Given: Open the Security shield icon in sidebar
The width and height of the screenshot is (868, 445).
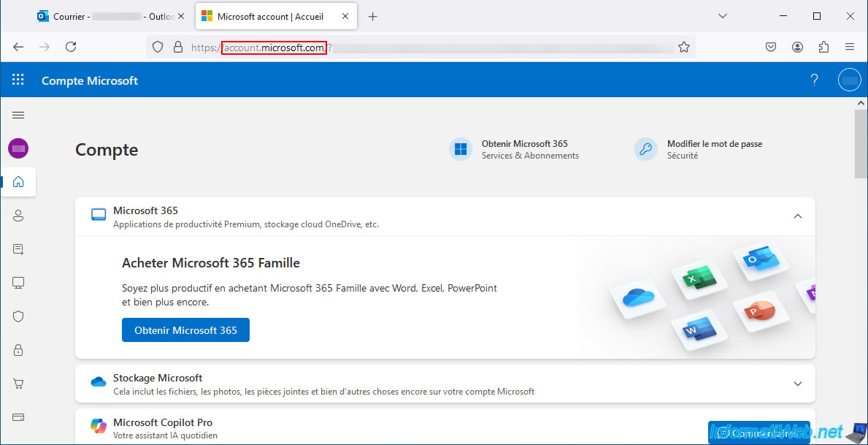Looking at the screenshot, I should point(18,316).
